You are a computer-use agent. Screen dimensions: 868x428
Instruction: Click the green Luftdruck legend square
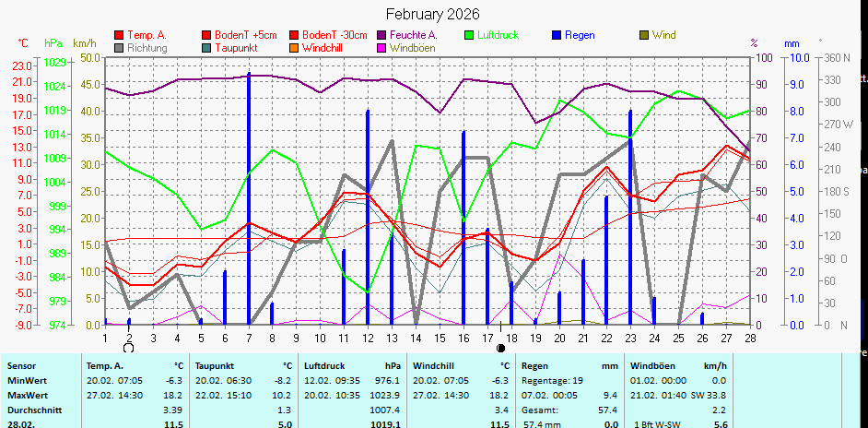tap(470, 35)
